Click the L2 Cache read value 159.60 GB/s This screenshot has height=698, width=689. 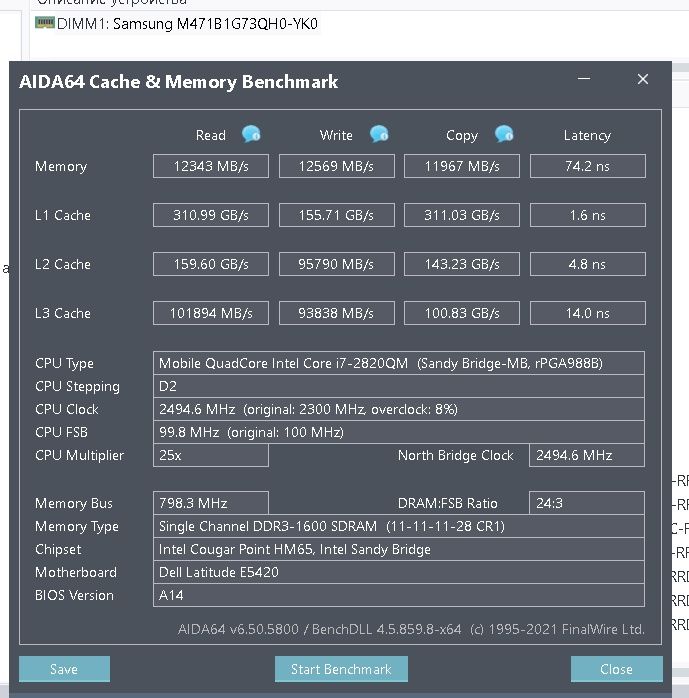[x=211, y=264]
